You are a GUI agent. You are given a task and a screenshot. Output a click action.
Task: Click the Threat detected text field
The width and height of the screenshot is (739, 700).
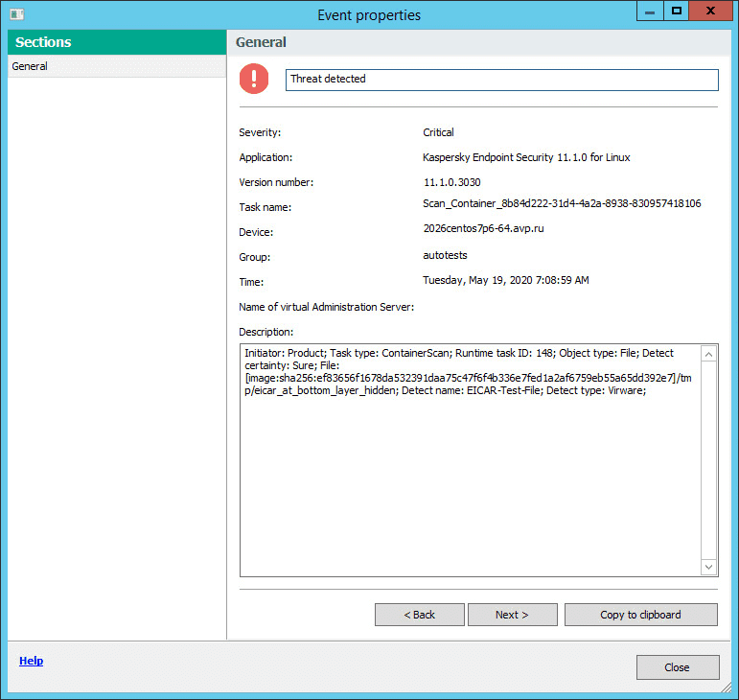click(x=501, y=80)
